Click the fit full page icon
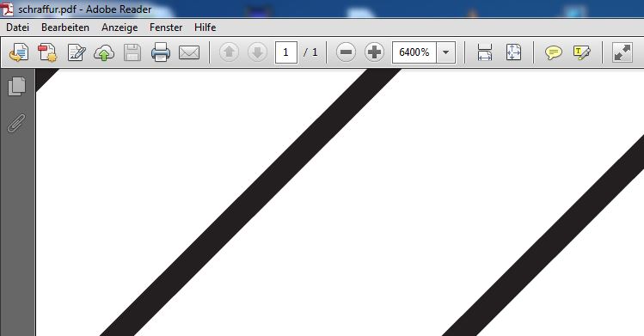 513,52
